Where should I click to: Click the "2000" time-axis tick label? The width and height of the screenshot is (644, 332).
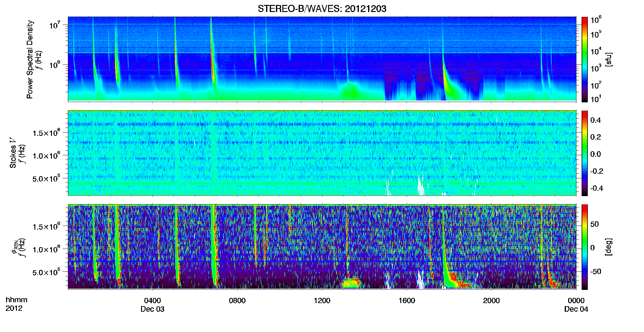491,301
